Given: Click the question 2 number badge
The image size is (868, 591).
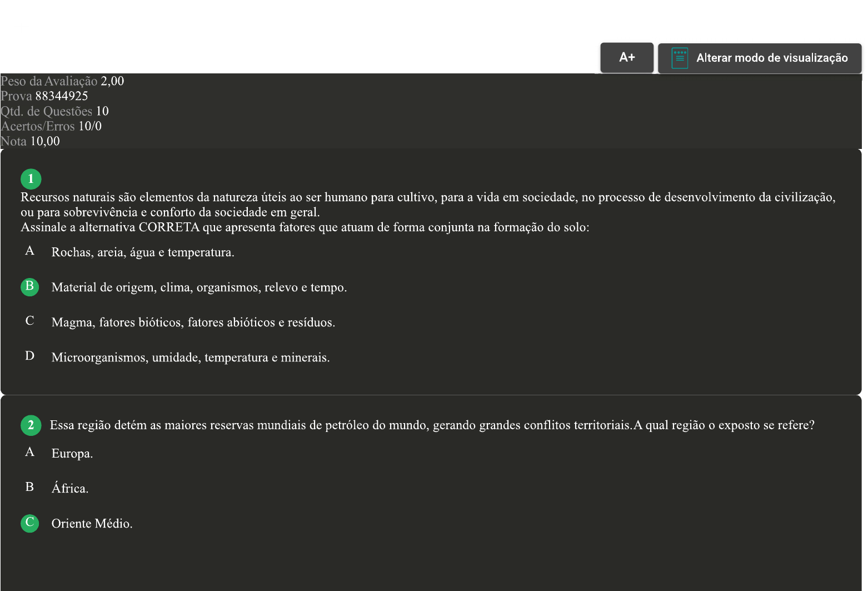Looking at the screenshot, I should point(31,425).
